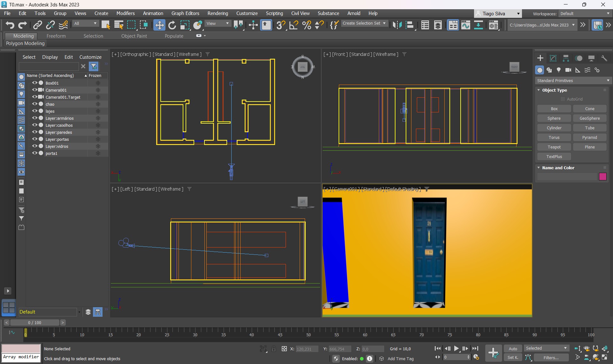Open the Rendering menu
Image resolution: width=613 pixels, height=364 pixels.
pyautogui.click(x=218, y=13)
